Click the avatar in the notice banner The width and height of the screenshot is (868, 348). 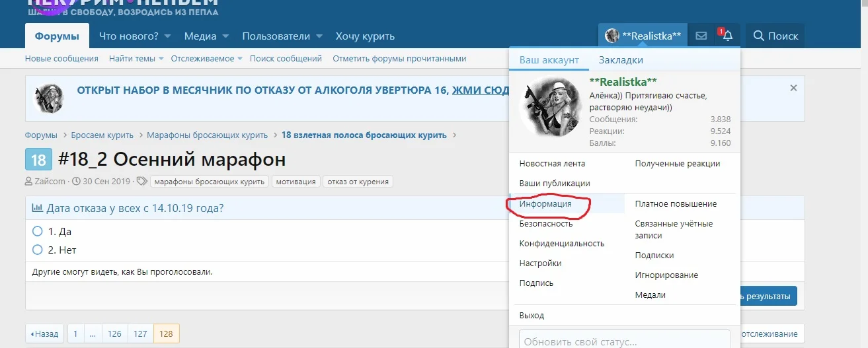click(x=49, y=98)
